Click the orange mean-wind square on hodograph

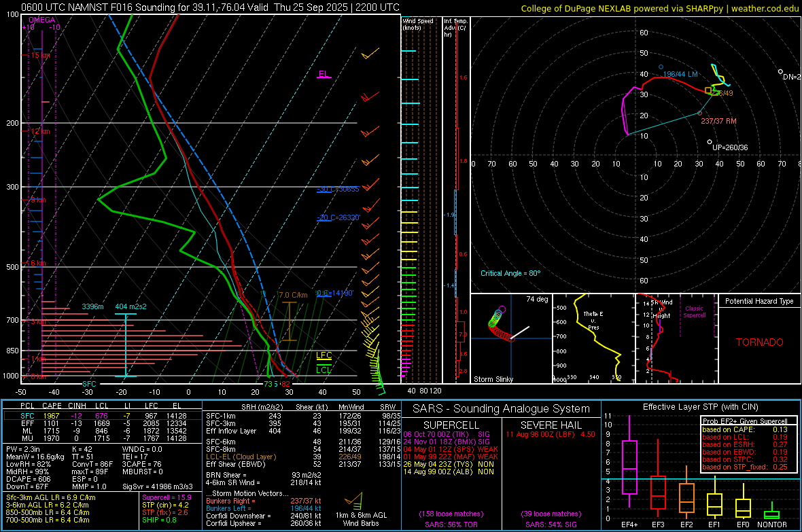click(x=708, y=90)
